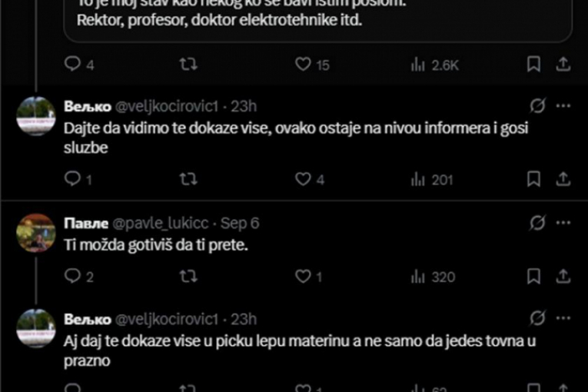Share the post with 2.6K views
The image size is (588, 392).
coord(563,64)
